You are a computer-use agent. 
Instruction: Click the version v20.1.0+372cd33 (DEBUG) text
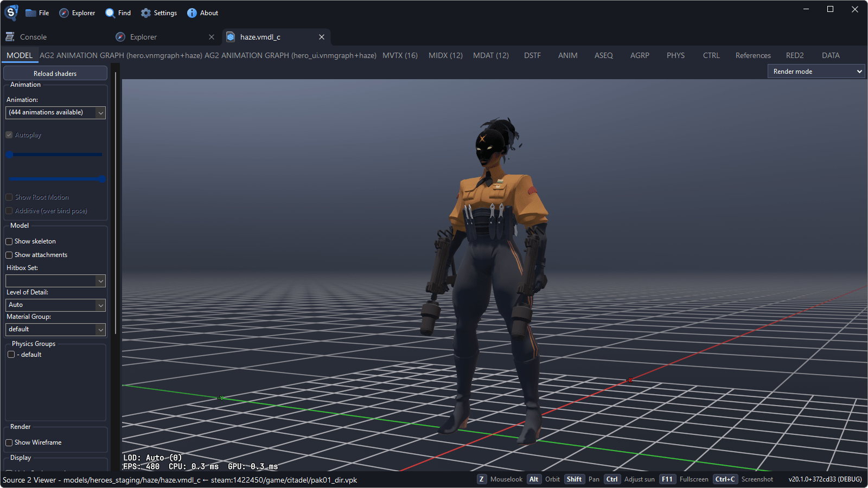click(x=825, y=479)
